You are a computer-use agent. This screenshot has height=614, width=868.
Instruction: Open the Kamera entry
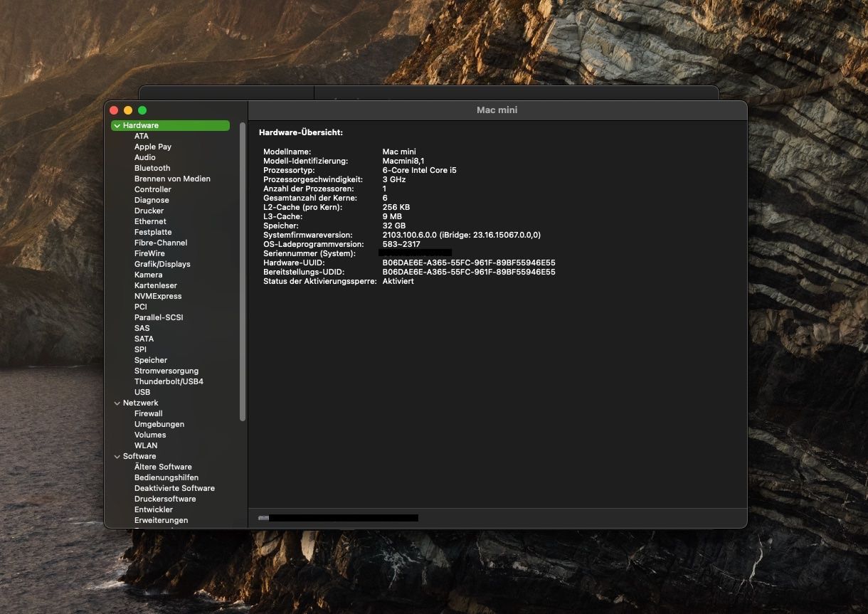[x=148, y=275]
